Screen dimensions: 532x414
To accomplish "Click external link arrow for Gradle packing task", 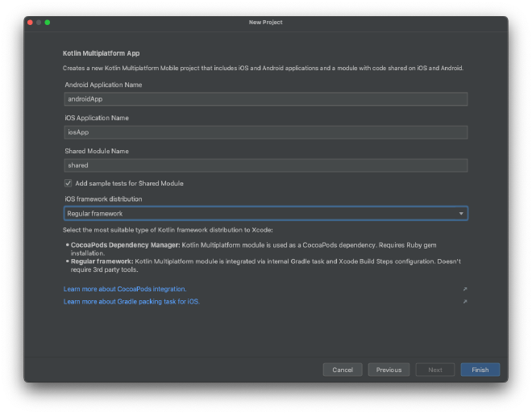I will tap(465, 302).
